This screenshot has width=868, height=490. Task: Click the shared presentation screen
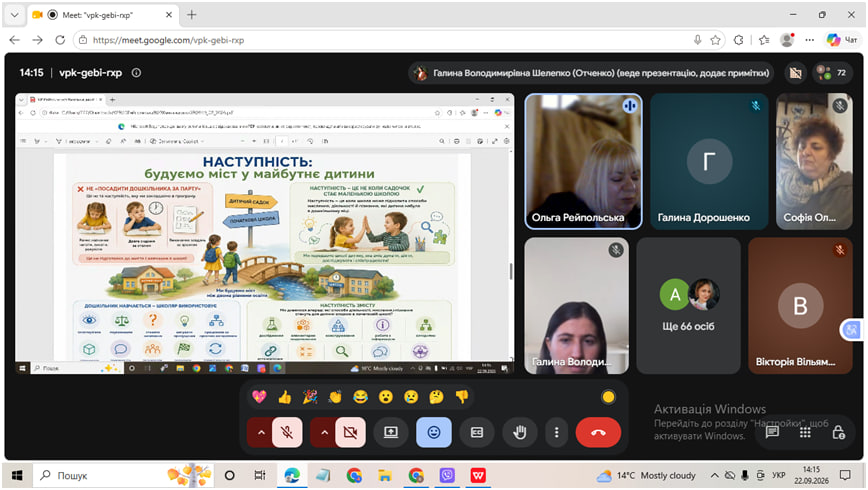pos(265,233)
